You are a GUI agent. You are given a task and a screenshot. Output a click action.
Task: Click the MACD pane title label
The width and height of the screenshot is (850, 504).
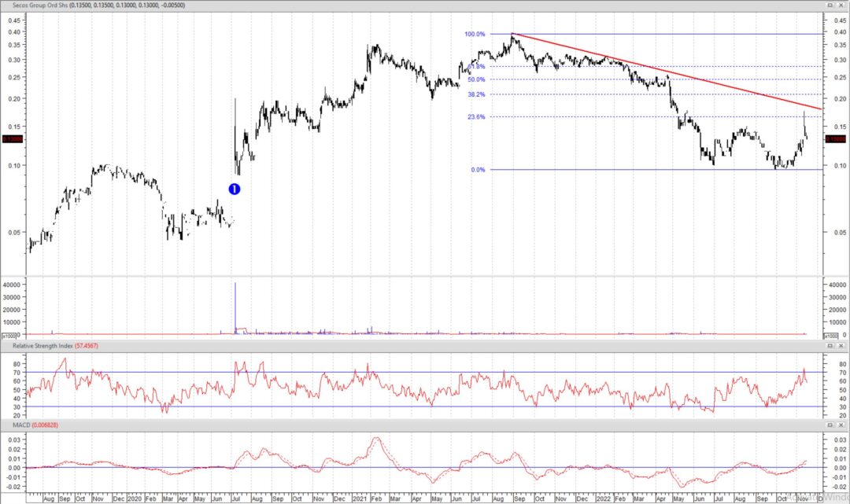[x=21, y=425]
